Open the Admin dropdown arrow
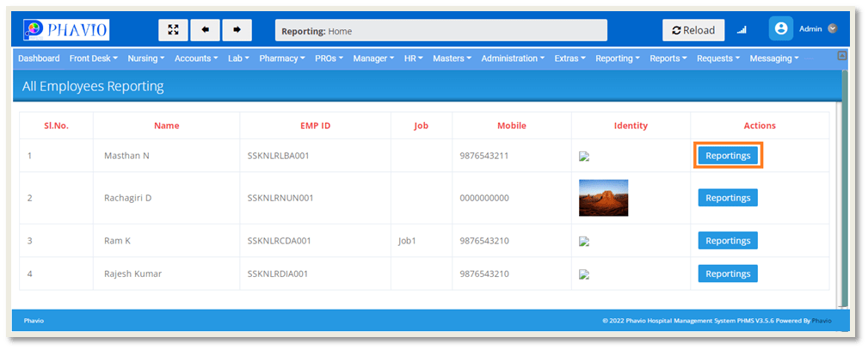The height and width of the screenshot is (350, 868). [833, 28]
